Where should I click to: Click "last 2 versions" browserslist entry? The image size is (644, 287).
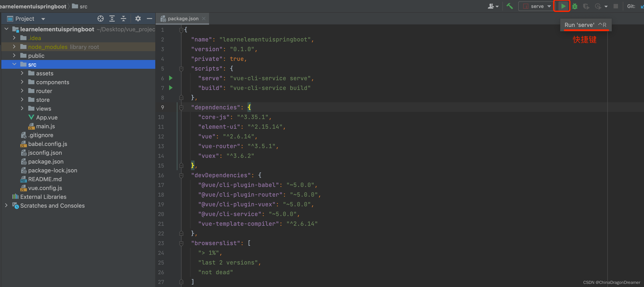tap(228, 263)
